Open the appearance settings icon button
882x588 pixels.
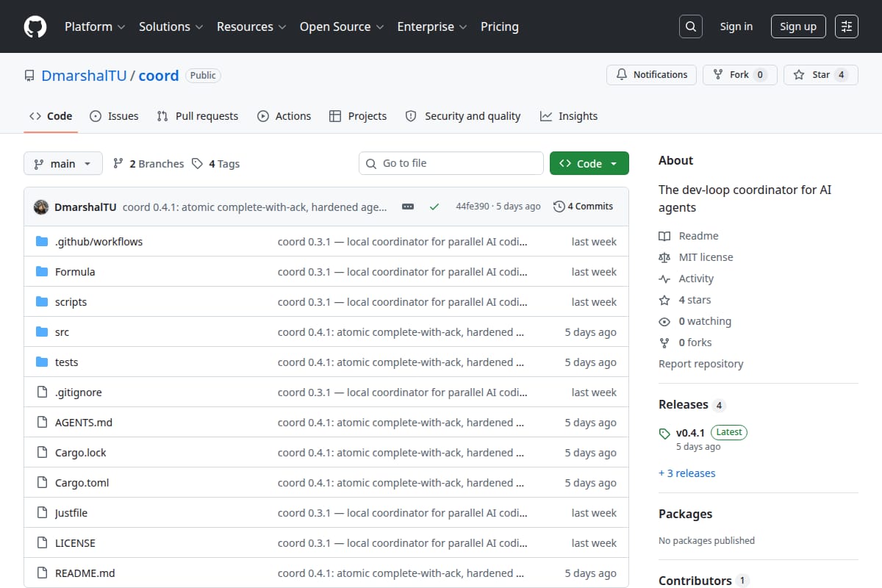pyautogui.click(x=847, y=26)
